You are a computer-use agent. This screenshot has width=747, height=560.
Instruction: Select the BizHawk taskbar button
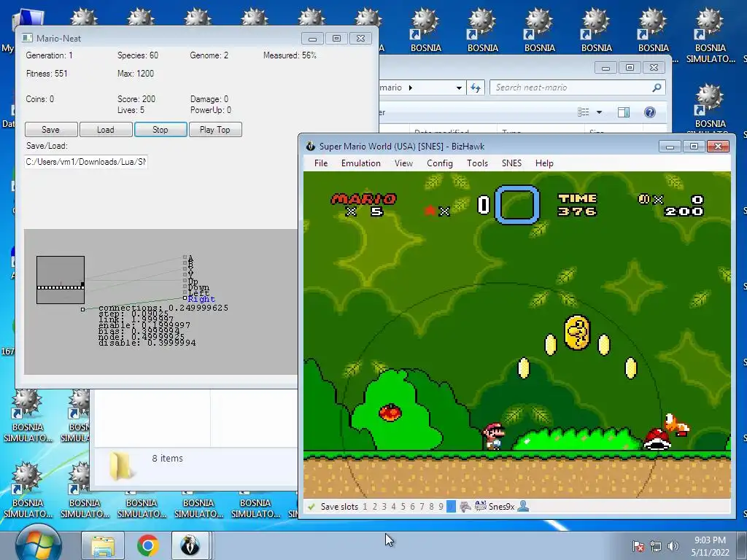point(190,545)
